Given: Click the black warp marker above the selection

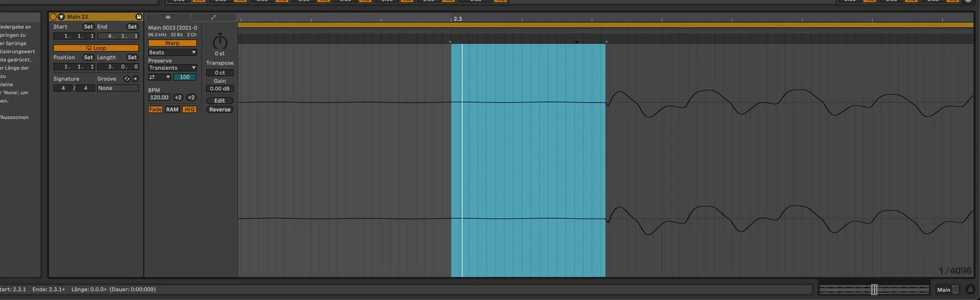Looking at the screenshot, I should point(576,42).
